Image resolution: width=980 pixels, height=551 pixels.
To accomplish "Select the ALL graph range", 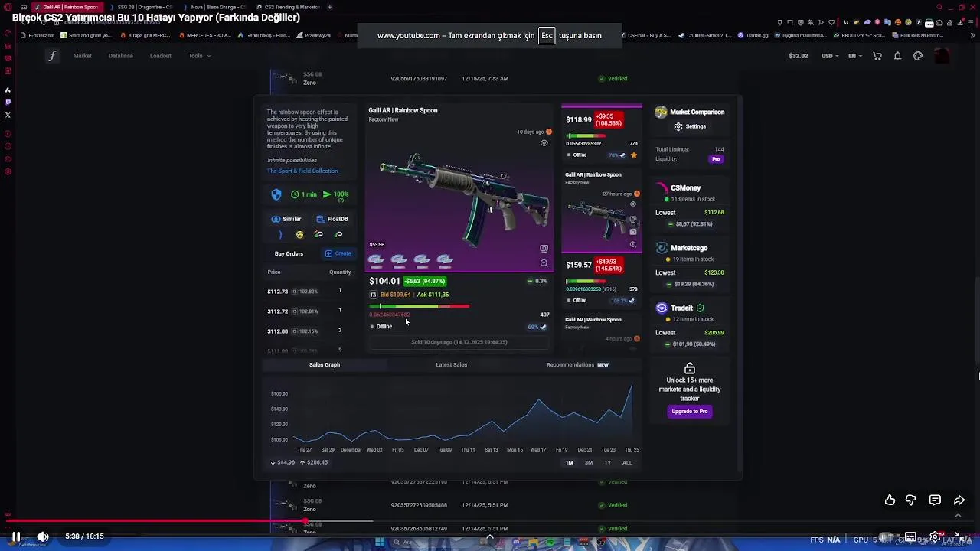I will coord(627,463).
